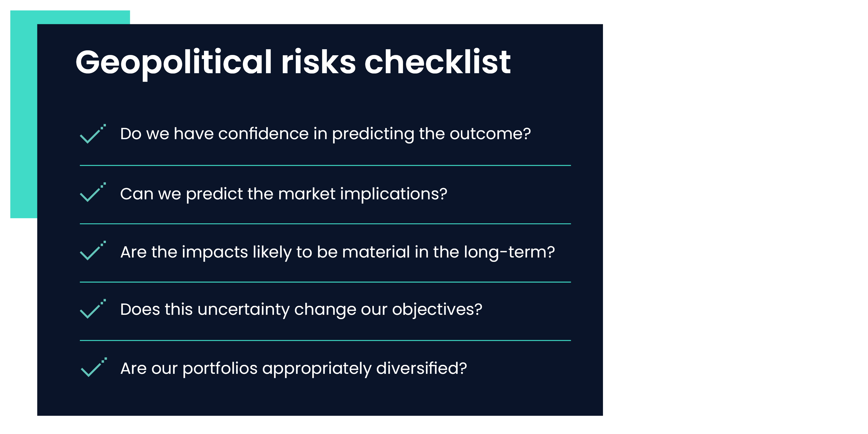
Task: Click the divider line beneath the long-term question
Action: coord(325,282)
